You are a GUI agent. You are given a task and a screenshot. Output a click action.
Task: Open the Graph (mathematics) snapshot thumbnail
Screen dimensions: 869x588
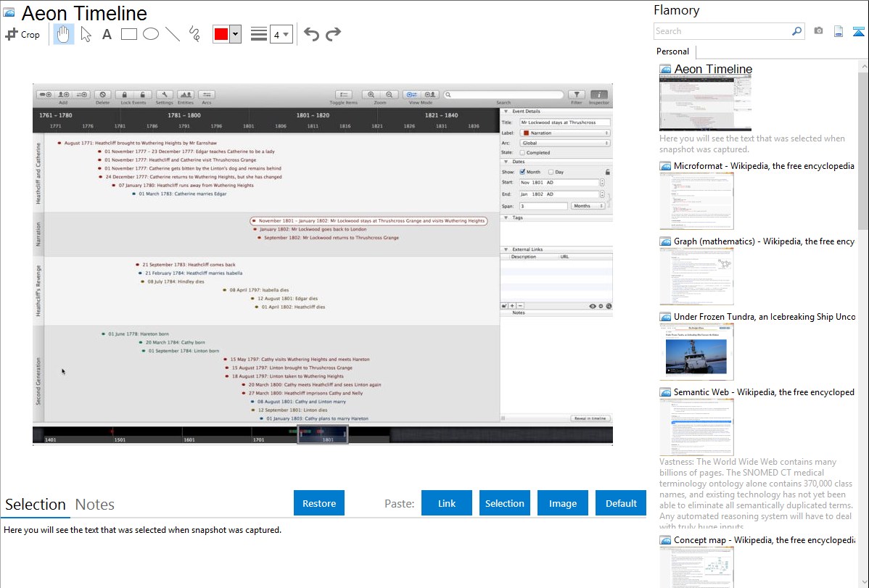coord(696,276)
